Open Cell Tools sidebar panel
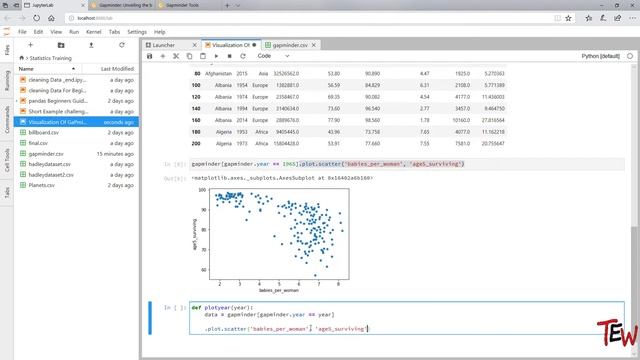Viewport: 640px width, 360px height. pyautogui.click(x=7, y=160)
